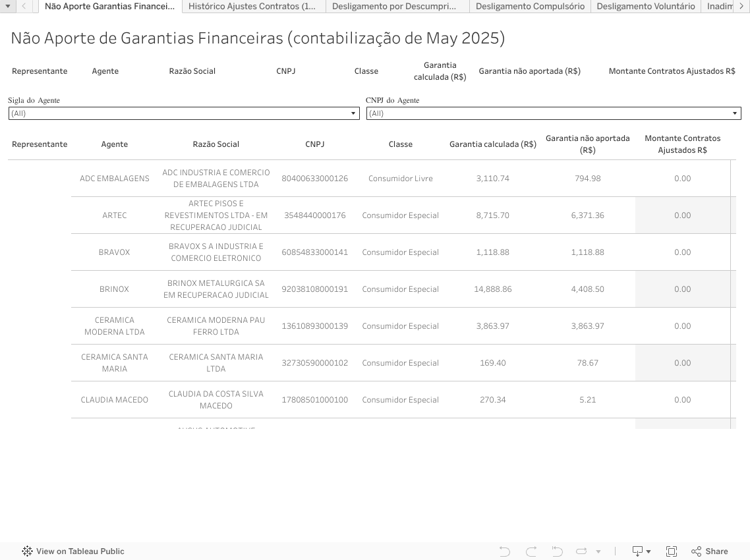This screenshot has width=750, height=560.
Task: Click CNPJ 92038108000191 cell
Action: coord(315,289)
